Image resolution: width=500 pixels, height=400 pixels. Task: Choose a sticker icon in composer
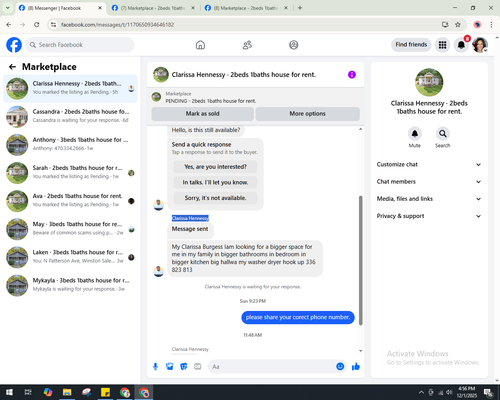point(184,367)
